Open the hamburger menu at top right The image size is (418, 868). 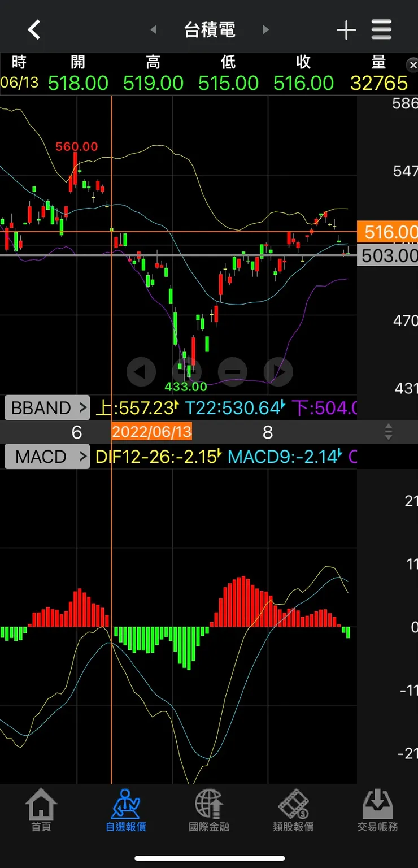pyautogui.click(x=382, y=29)
